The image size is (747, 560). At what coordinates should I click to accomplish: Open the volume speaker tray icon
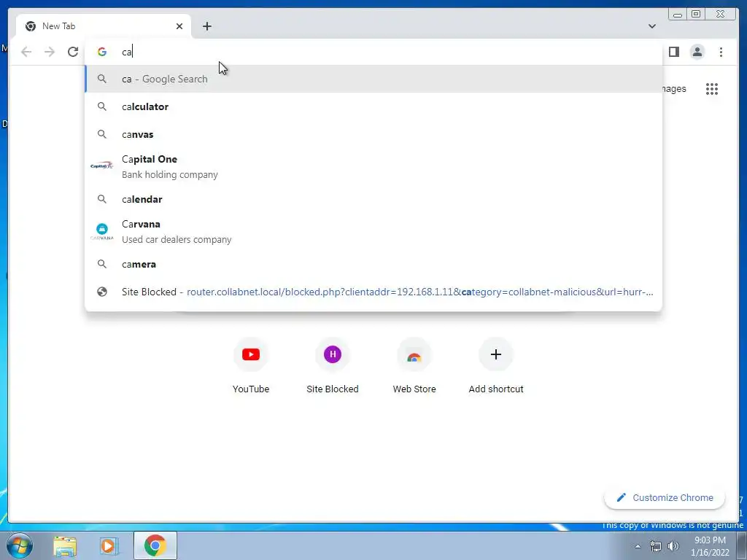coord(673,546)
